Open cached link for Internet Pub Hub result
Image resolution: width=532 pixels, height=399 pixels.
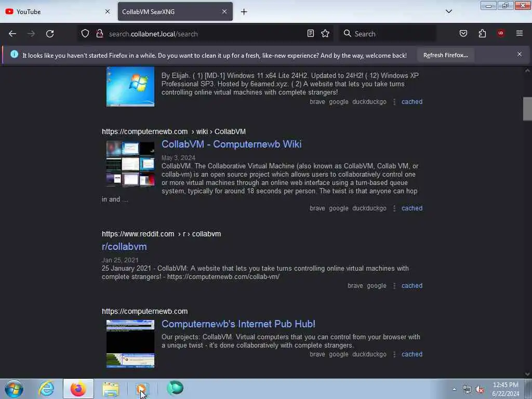[412, 354]
